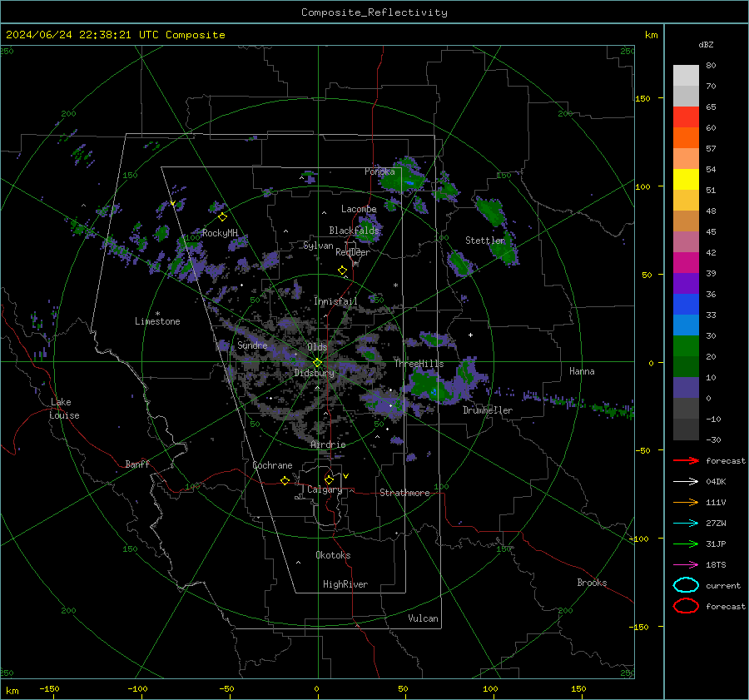
Task: Click the yellow diamond marker near RockyMH
Action: pyautogui.click(x=222, y=217)
